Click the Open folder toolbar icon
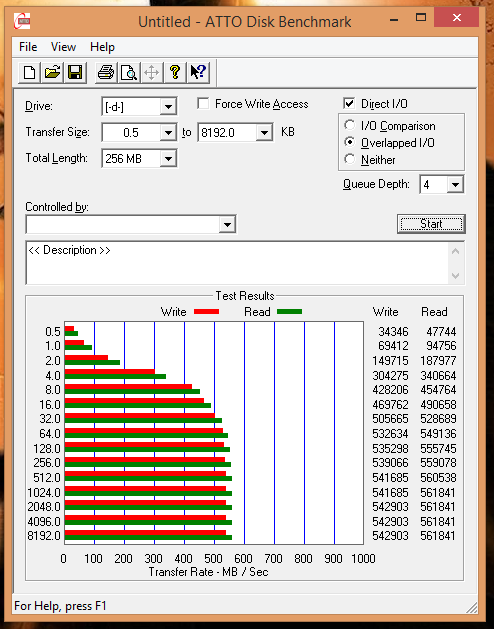 52,73
